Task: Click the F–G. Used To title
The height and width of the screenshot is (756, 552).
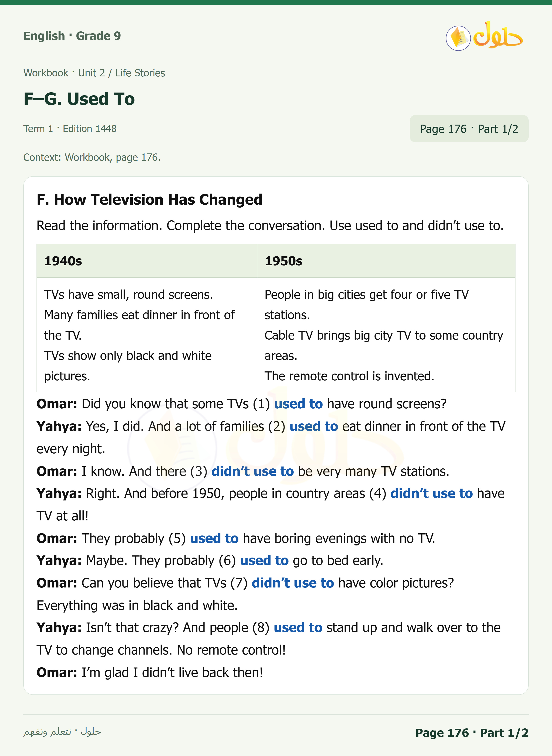Action: coord(79,99)
